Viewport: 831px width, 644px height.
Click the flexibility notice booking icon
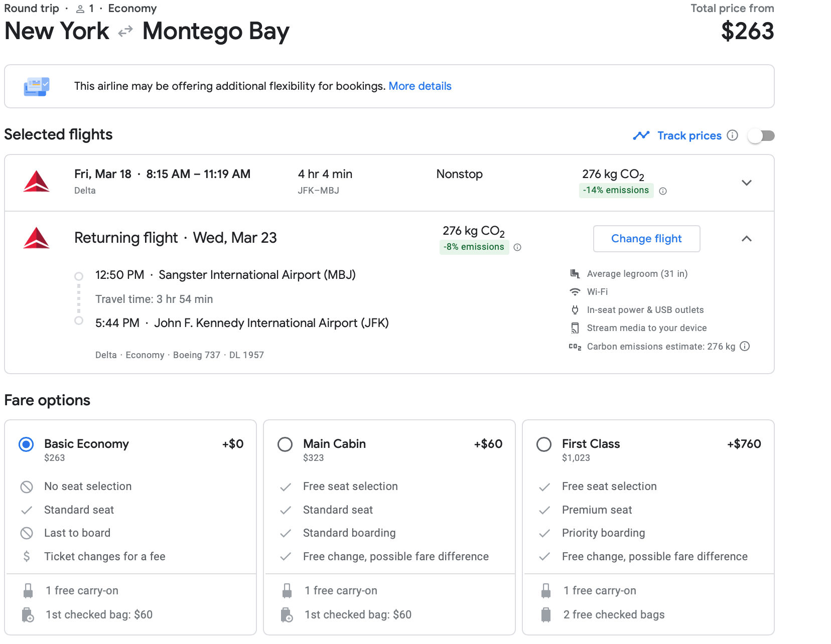click(37, 86)
